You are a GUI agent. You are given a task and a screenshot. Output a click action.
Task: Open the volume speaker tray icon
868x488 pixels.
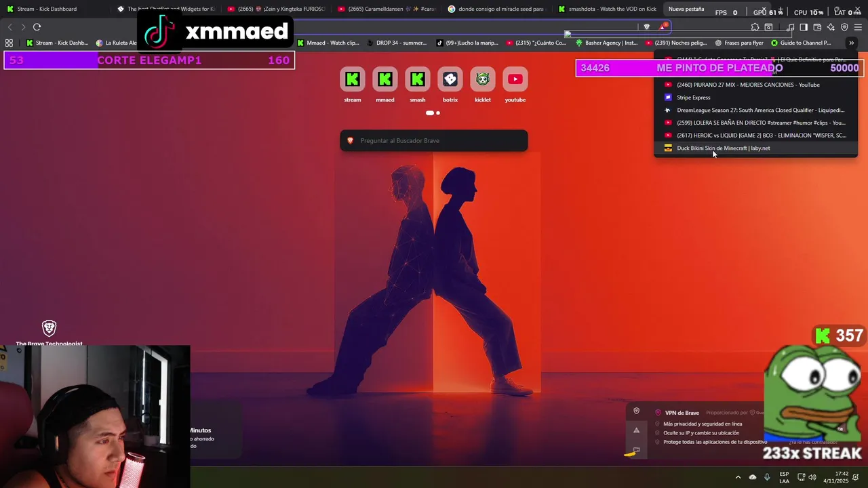coord(812,477)
